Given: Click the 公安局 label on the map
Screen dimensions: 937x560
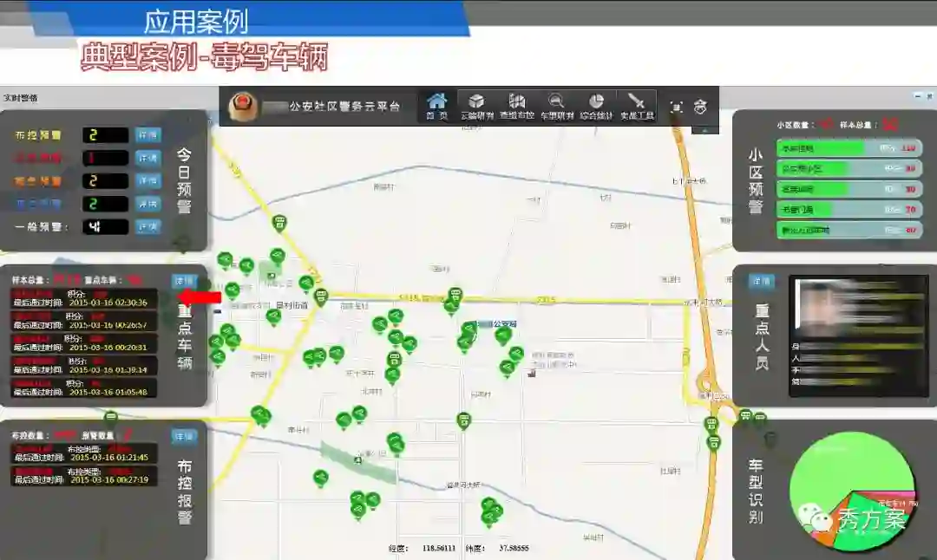Looking at the screenshot, I should point(505,324).
